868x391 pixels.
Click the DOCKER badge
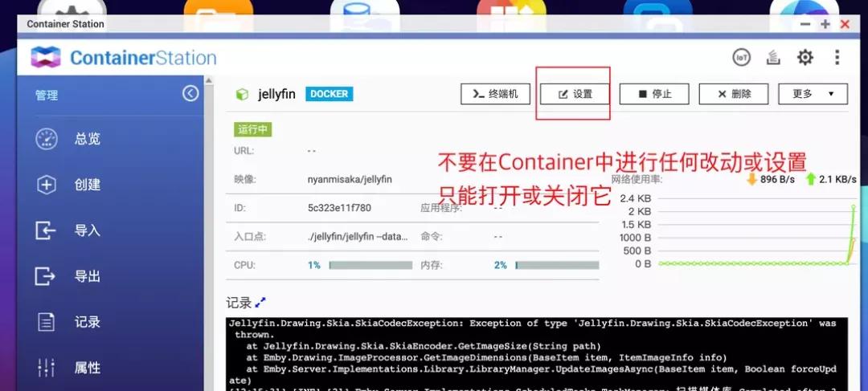pyautogui.click(x=330, y=94)
